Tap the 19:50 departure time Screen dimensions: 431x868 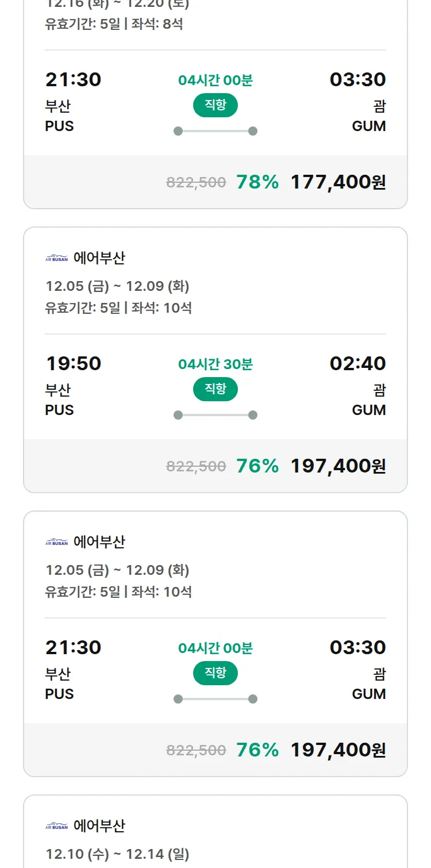(x=74, y=363)
